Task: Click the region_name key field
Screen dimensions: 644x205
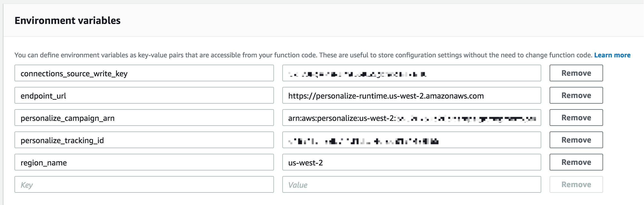Action: tap(144, 162)
